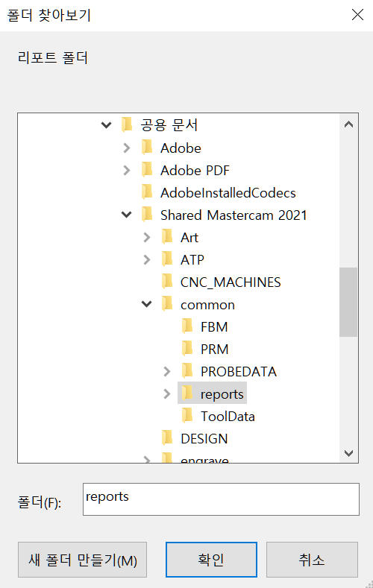
Task: Select the DESIGN folder label
Action: coord(204,439)
